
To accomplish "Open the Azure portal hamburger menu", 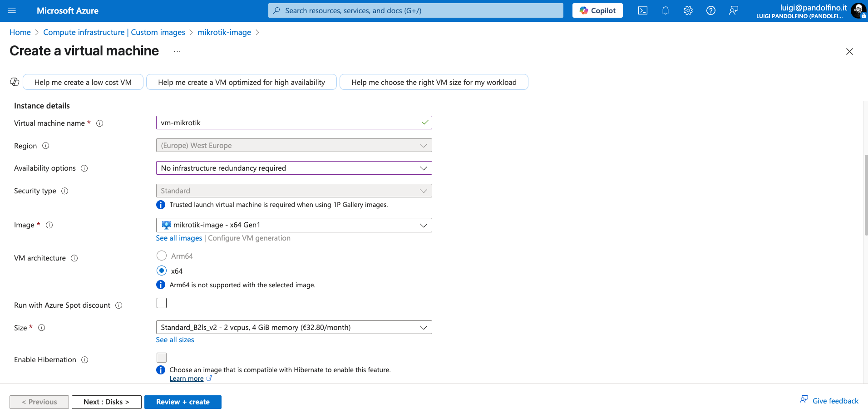I will point(12,10).
